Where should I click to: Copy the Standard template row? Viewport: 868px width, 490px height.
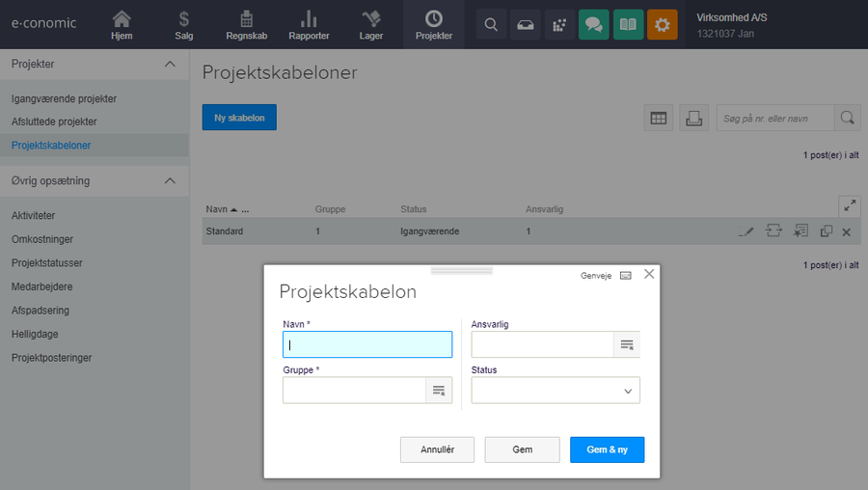826,231
